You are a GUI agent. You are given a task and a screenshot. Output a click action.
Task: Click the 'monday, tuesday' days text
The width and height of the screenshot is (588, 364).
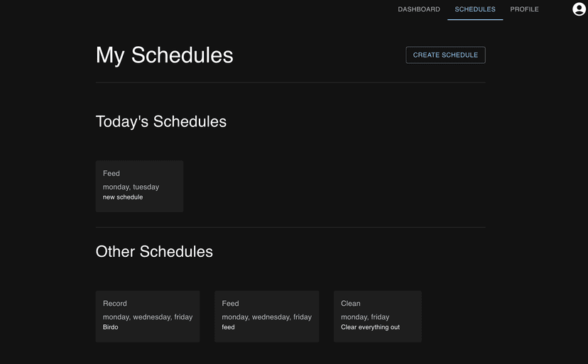tap(131, 187)
